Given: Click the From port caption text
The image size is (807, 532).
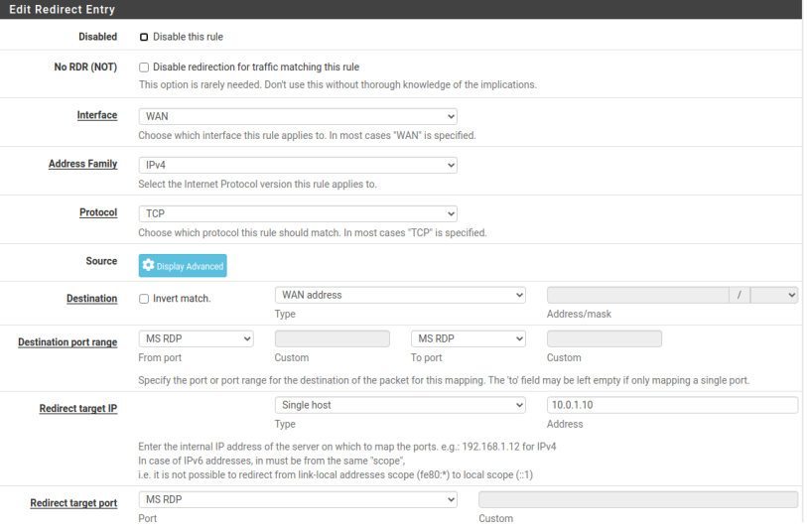Looking at the screenshot, I should click(160, 358).
